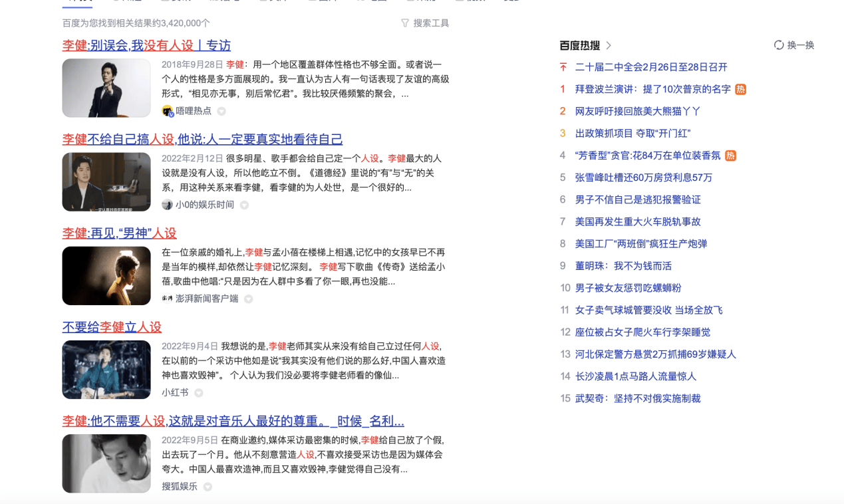Open hot search 长沙凌晨1点马路人流量惊人
The width and height of the screenshot is (844, 504).
(635, 376)
